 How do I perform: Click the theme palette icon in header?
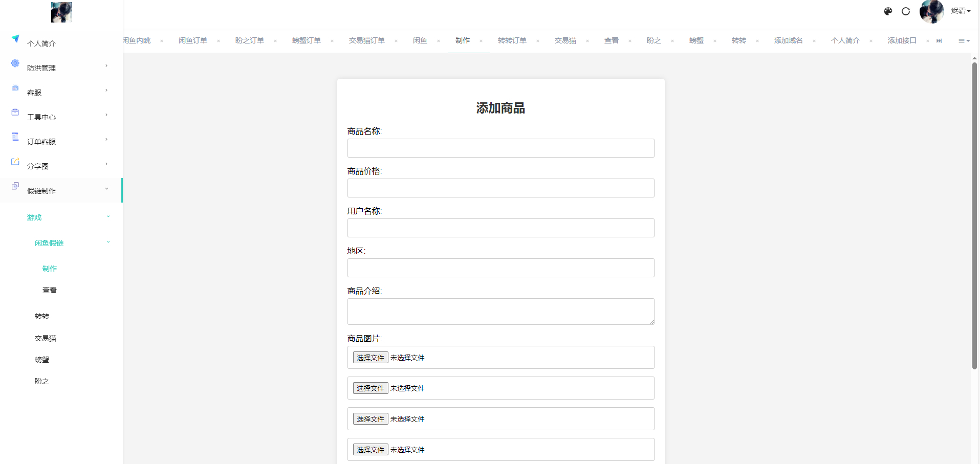point(888,11)
